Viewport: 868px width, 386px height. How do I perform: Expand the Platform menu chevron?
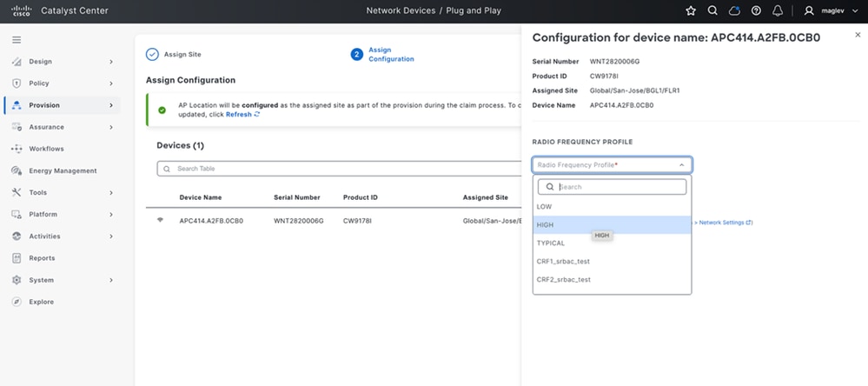point(111,215)
